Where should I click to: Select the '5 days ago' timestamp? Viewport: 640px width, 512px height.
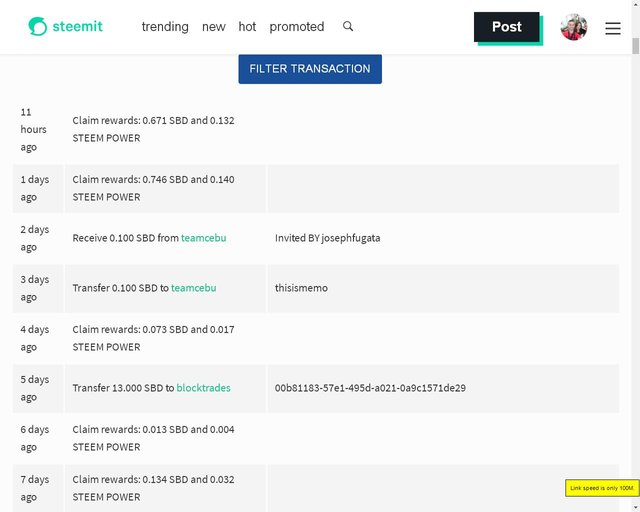[35, 388]
